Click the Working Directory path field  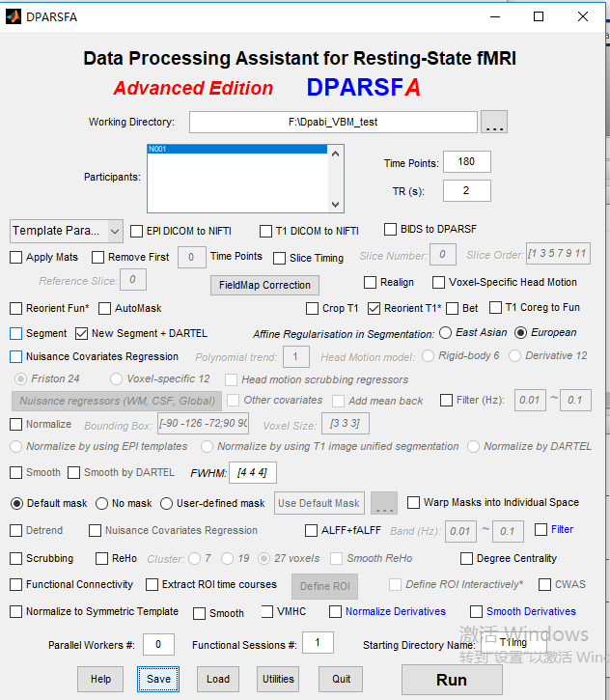tap(333, 122)
